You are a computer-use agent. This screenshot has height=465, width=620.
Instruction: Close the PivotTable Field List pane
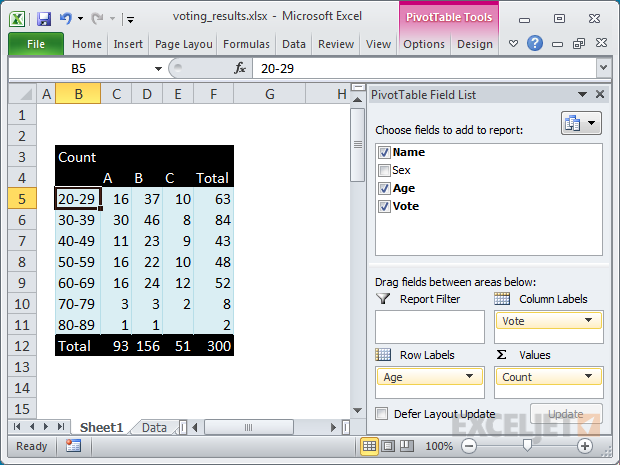[600, 95]
